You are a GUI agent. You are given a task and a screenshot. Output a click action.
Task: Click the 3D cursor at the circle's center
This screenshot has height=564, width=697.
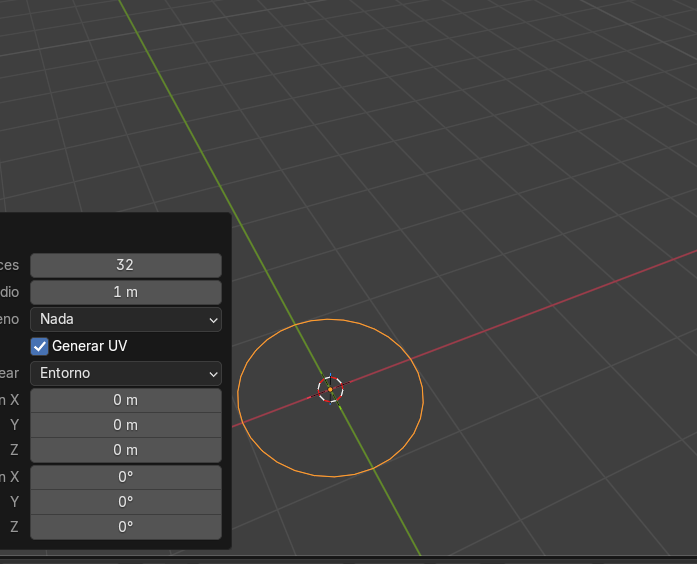pyautogui.click(x=330, y=389)
